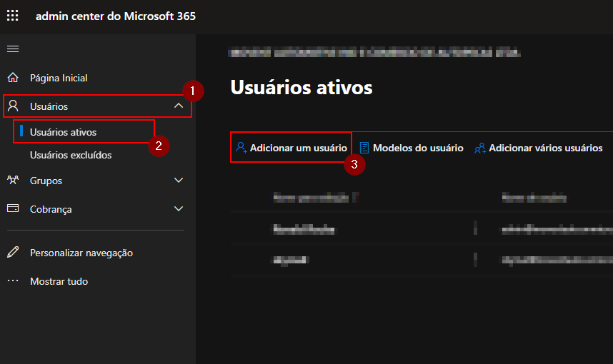Open Usuários excluídos in the sidebar
The width and height of the screenshot is (613, 364).
71,155
